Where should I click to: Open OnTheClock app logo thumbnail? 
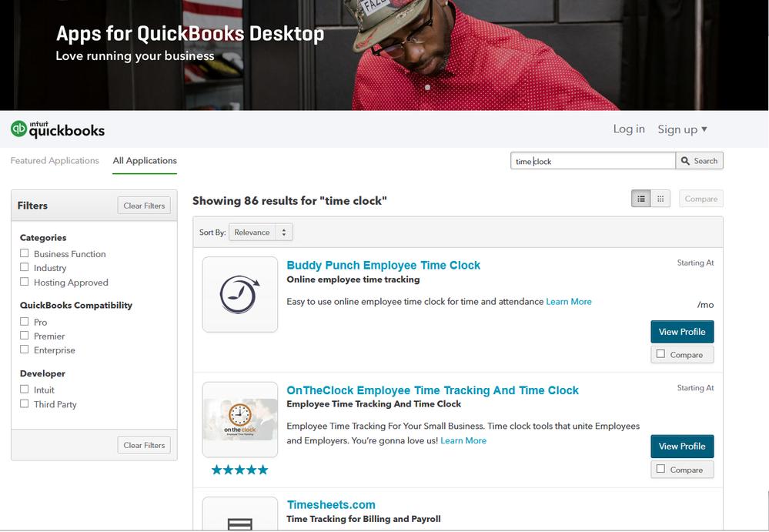tap(240, 420)
